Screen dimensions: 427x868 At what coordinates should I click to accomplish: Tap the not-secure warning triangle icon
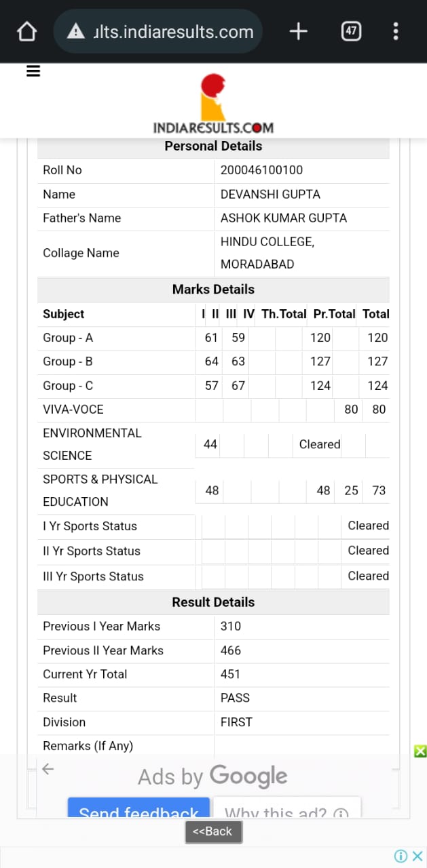pos(76,31)
